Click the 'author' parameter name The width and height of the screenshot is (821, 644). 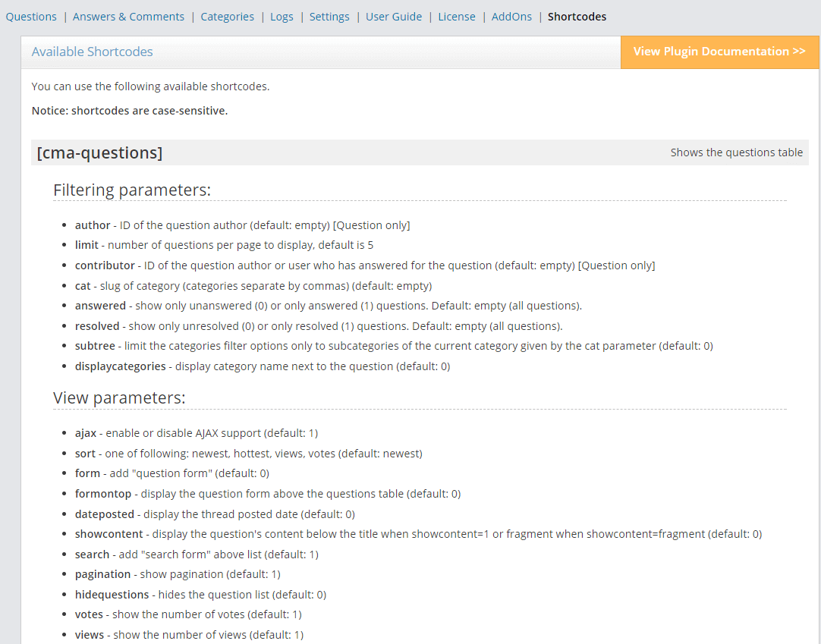(93, 225)
